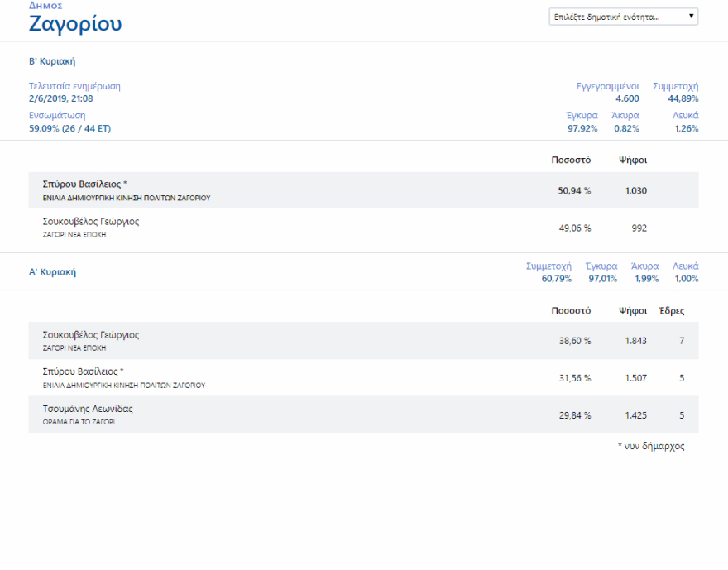This screenshot has height=570, width=728.
Task: Select Σουκουβέλος Γεώργιος row with 49,06 %
Action: coord(363,228)
